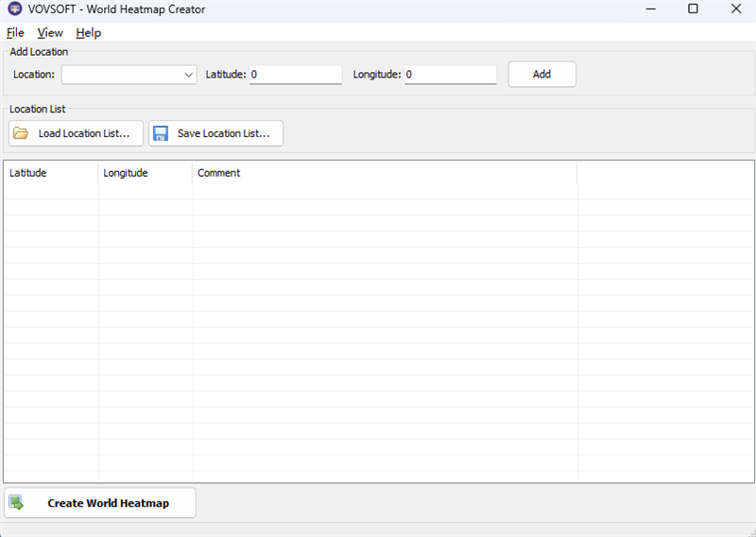Open the View menu
This screenshot has width=756, height=537.
50,33
